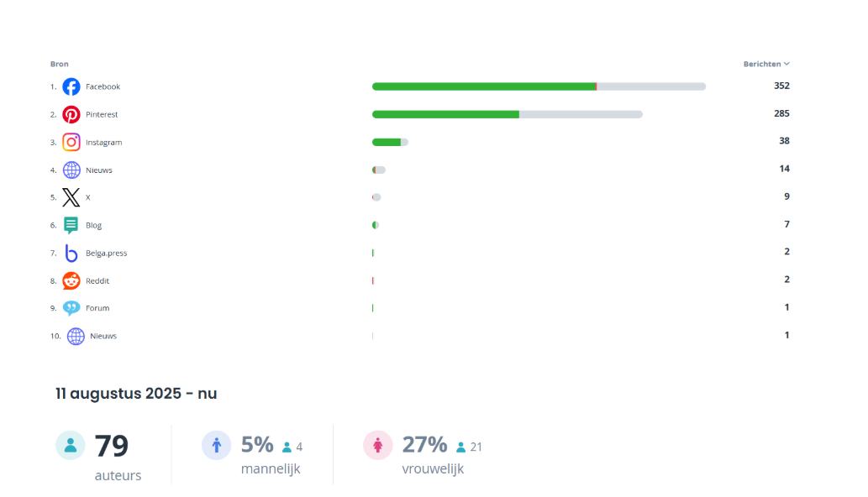Click the Reddit alien icon
Image resolution: width=868 pixels, height=497 pixels.
click(x=71, y=280)
